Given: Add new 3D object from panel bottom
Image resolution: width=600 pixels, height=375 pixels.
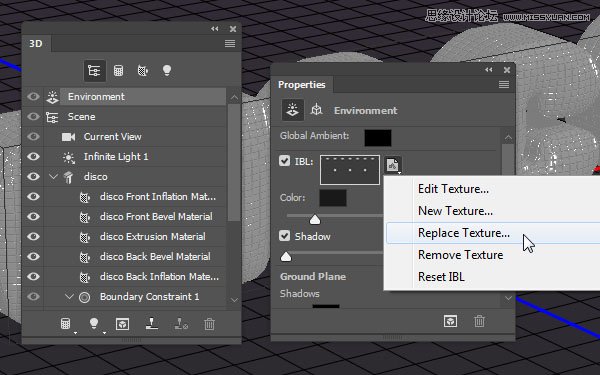Looking at the screenshot, I should pyautogui.click(x=67, y=324).
